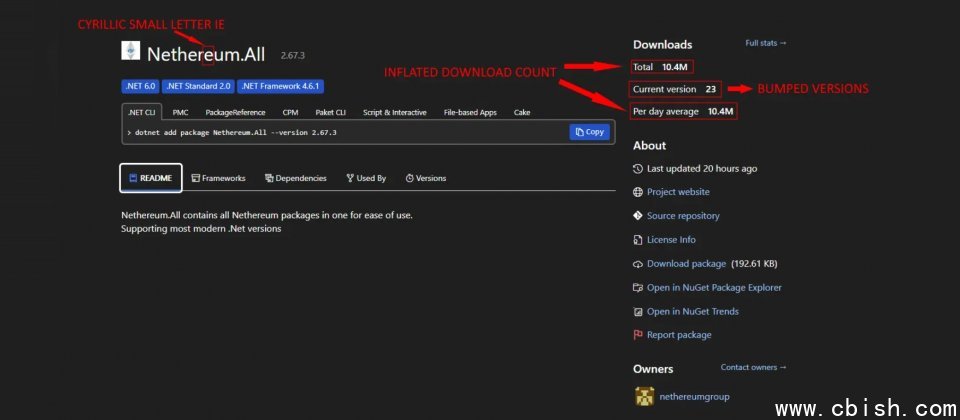Click the .NET Standard 2.0 badge
Screen dimensions: 960x420
198,86
